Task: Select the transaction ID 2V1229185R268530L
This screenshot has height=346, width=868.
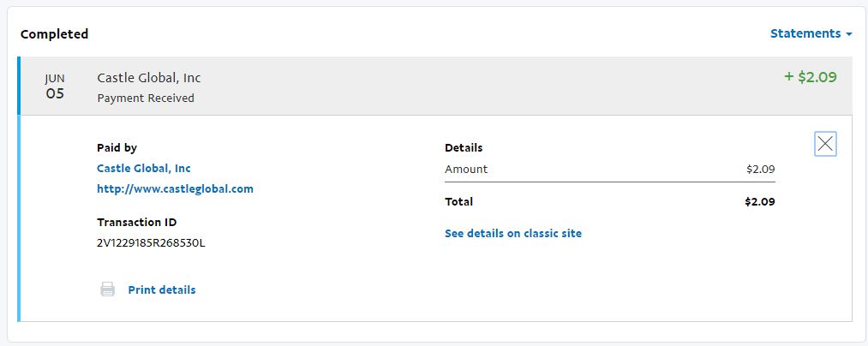Action: point(151,242)
